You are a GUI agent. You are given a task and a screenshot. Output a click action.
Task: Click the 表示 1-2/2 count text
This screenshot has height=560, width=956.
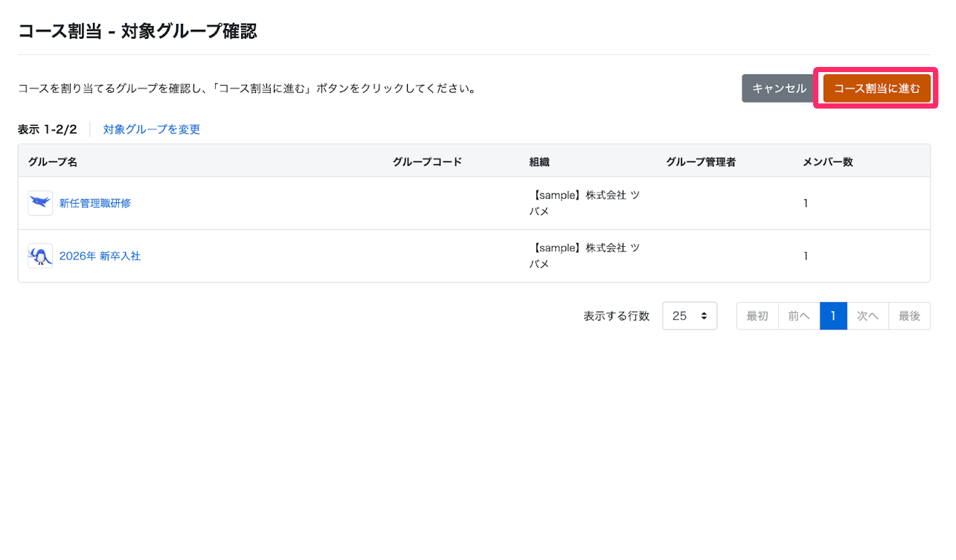coord(48,129)
